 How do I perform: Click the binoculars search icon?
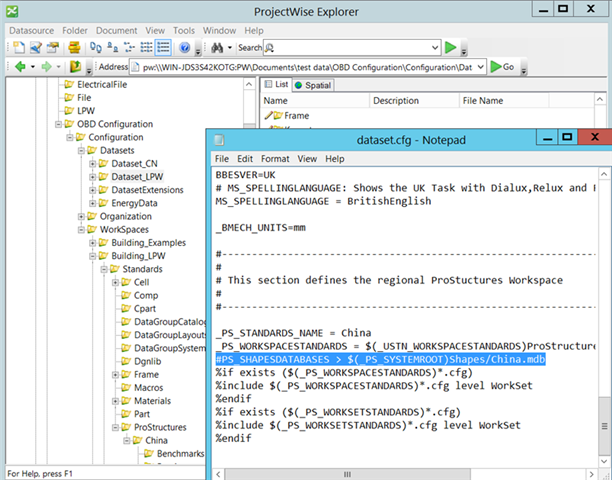[x=217, y=48]
